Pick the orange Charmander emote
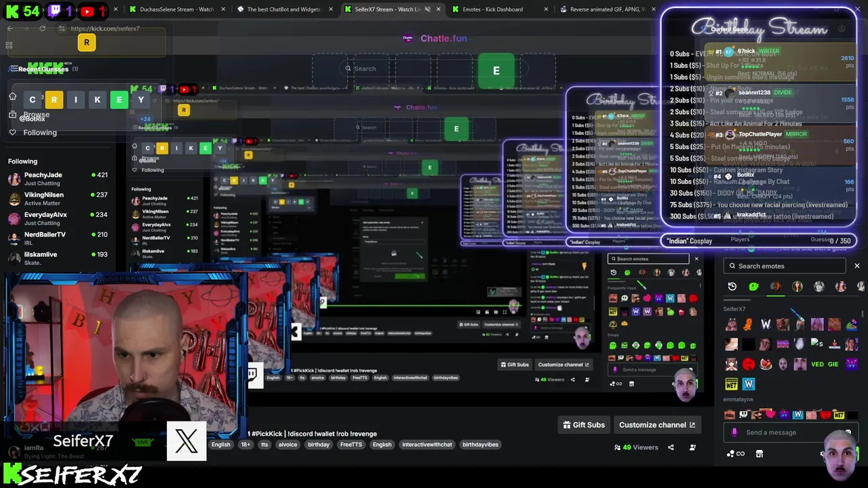This screenshot has height=488, width=868. click(x=748, y=325)
